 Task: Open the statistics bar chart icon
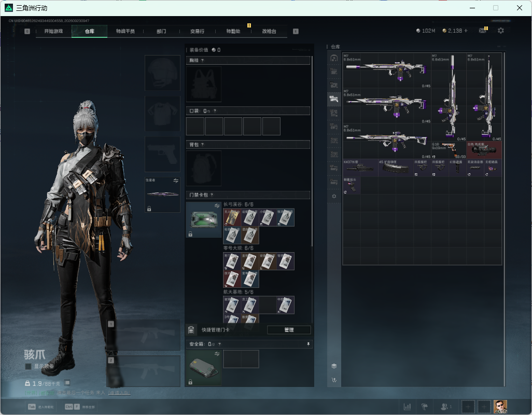[x=407, y=407]
